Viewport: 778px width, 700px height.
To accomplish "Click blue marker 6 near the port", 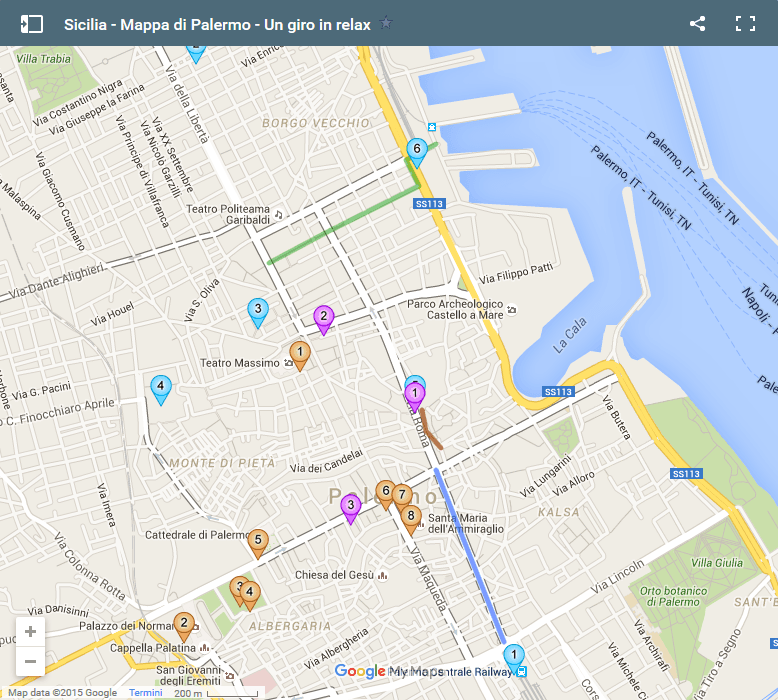I will click(418, 150).
